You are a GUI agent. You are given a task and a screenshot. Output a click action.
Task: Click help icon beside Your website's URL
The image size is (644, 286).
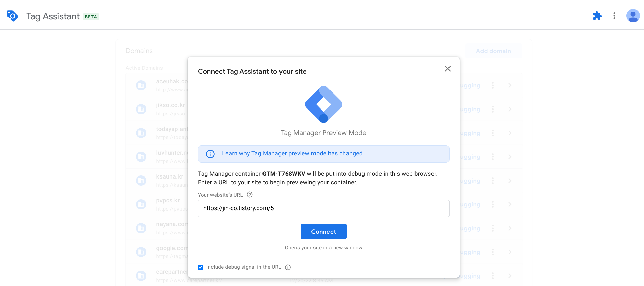coord(250,195)
